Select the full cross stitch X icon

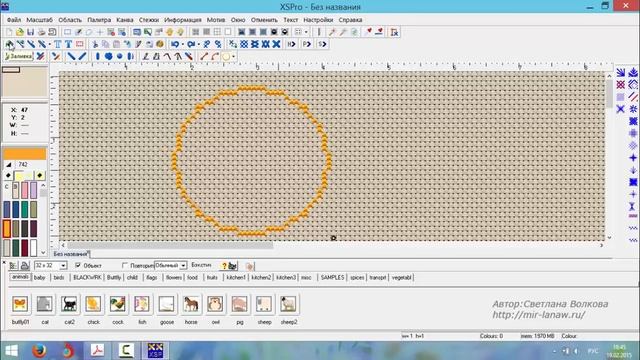(276, 44)
